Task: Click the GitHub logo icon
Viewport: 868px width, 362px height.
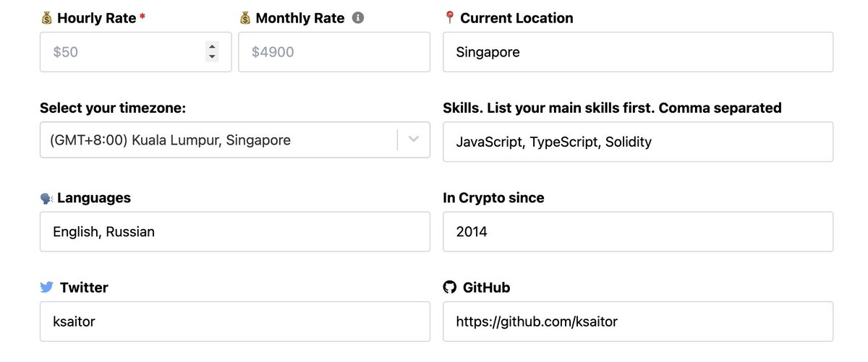Action: tap(449, 288)
